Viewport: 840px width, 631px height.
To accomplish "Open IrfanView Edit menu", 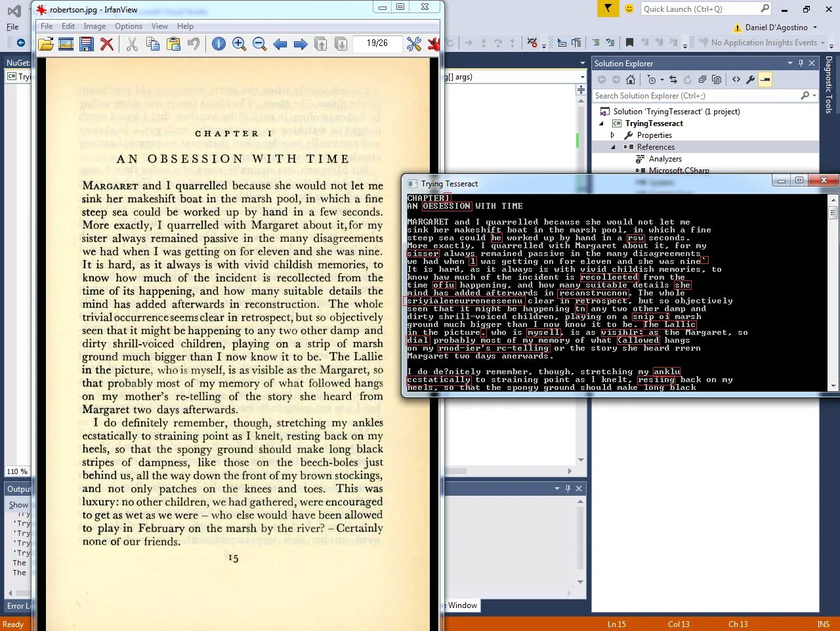I will [x=68, y=26].
